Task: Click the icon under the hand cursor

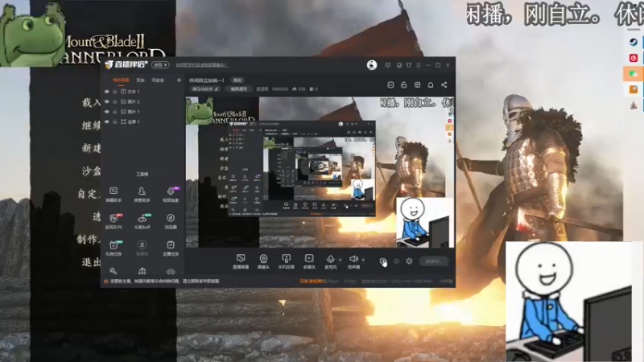Action: [x=382, y=261]
